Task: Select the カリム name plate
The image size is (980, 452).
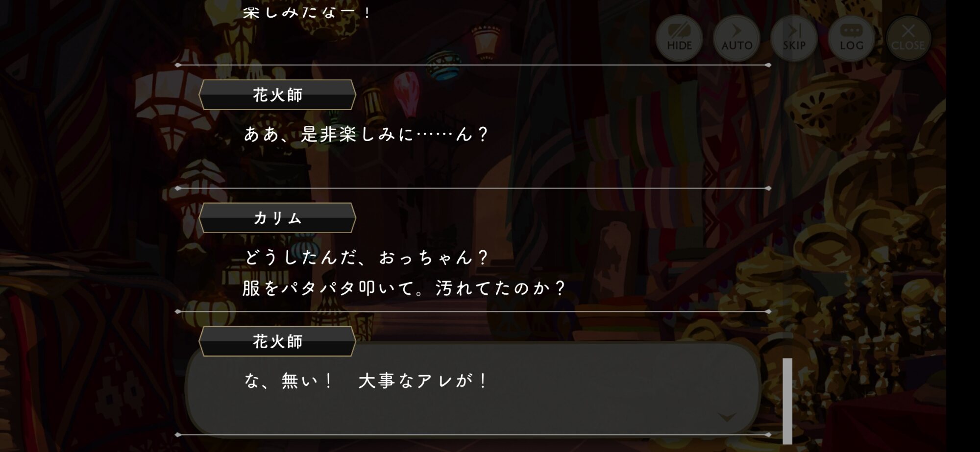Action: click(277, 217)
